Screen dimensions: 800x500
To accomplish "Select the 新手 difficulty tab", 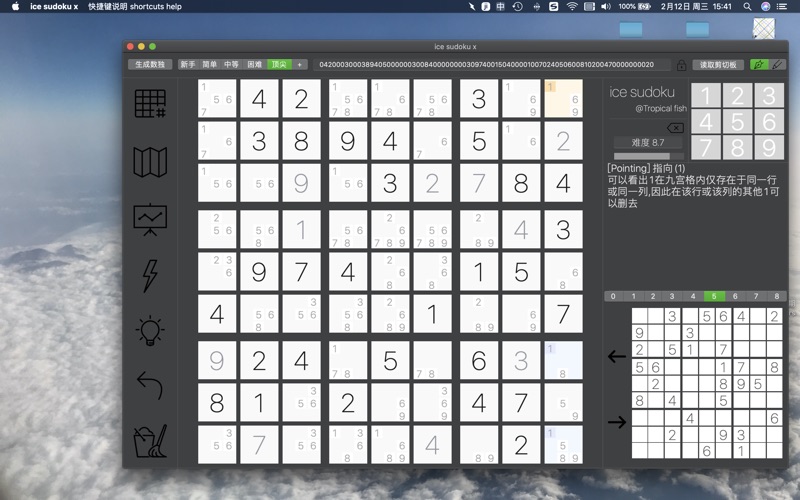I will (x=188, y=64).
